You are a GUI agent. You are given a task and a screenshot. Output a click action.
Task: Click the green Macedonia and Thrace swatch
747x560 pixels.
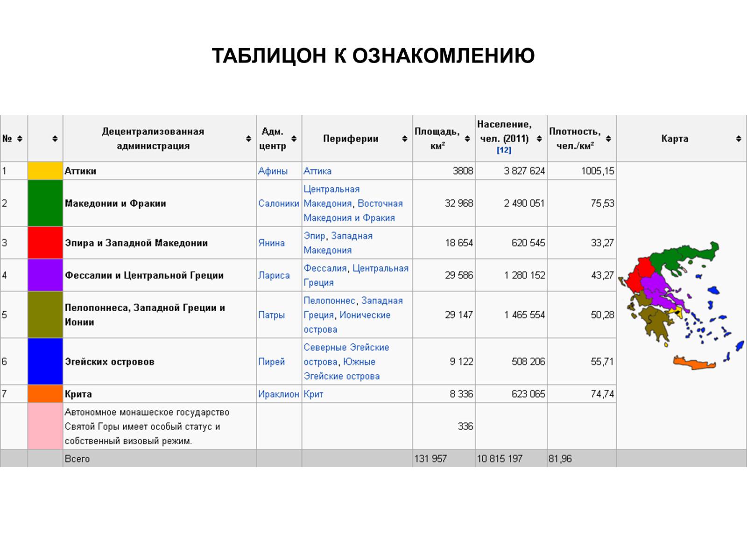[x=45, y=203]
